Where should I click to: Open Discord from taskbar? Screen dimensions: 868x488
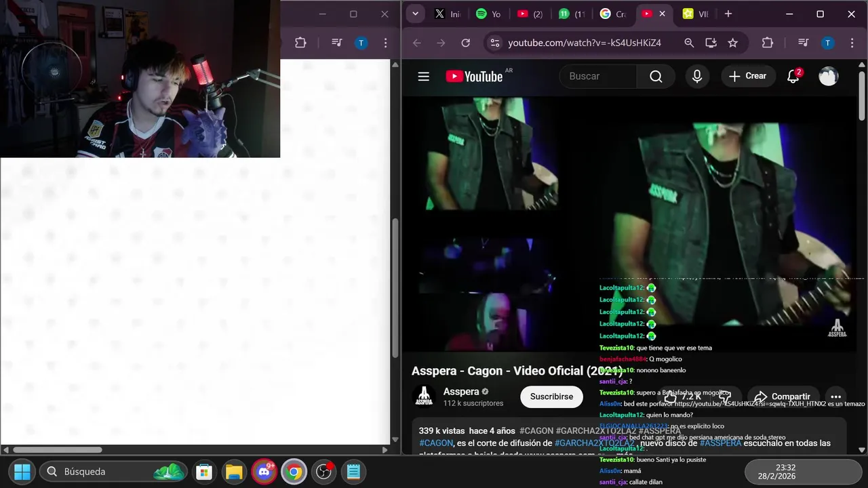point(264,472)
